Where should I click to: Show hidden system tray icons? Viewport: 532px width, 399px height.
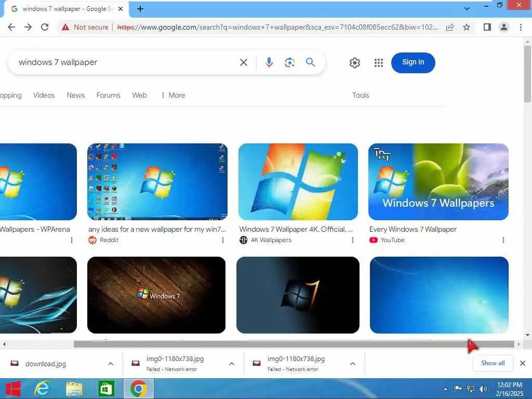tap(445, 389)
